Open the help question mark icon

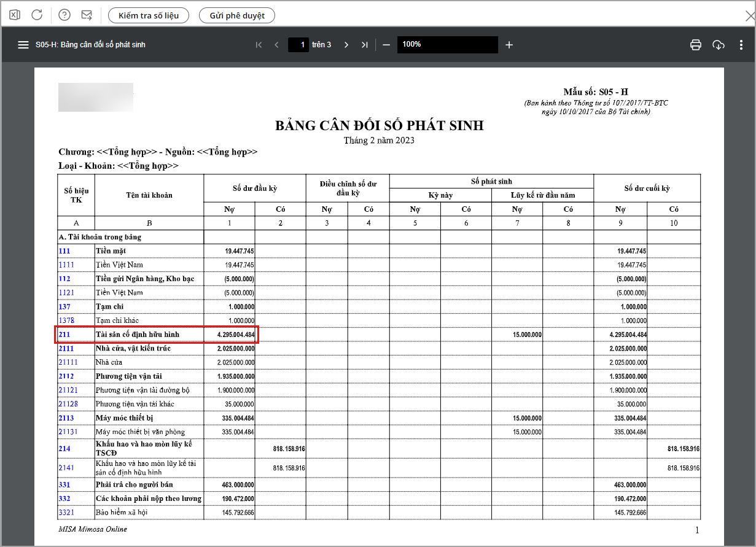click(x=64, y=15)
